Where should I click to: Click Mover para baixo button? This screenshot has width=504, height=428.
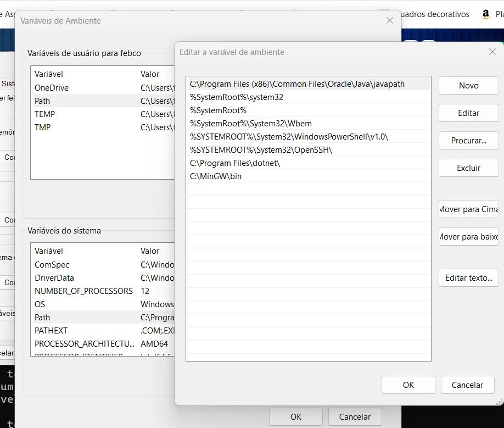pos(468,237)
